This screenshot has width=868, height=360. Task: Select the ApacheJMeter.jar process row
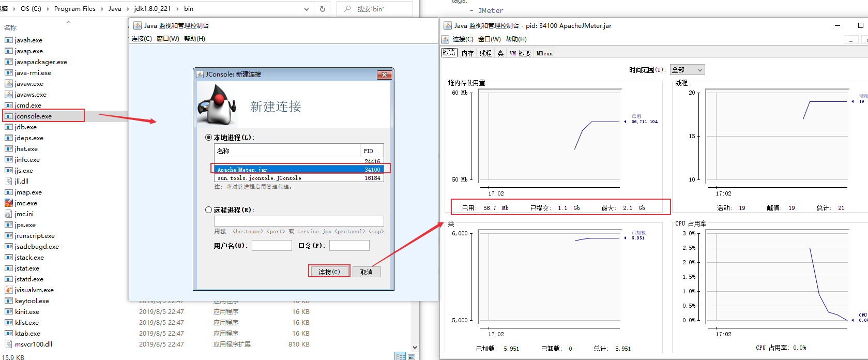pos(299,169)
